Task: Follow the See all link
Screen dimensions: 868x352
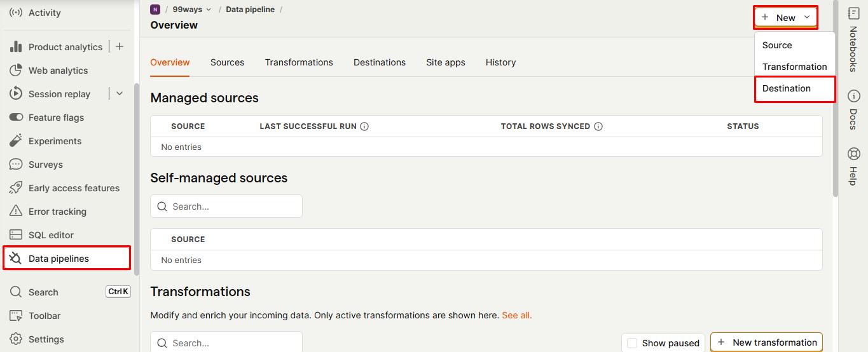Action: click(x=517, y=315)
